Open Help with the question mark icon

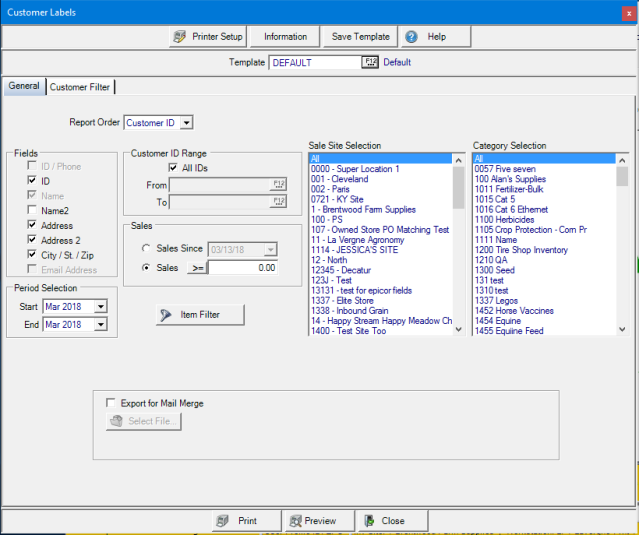point(411,37)
